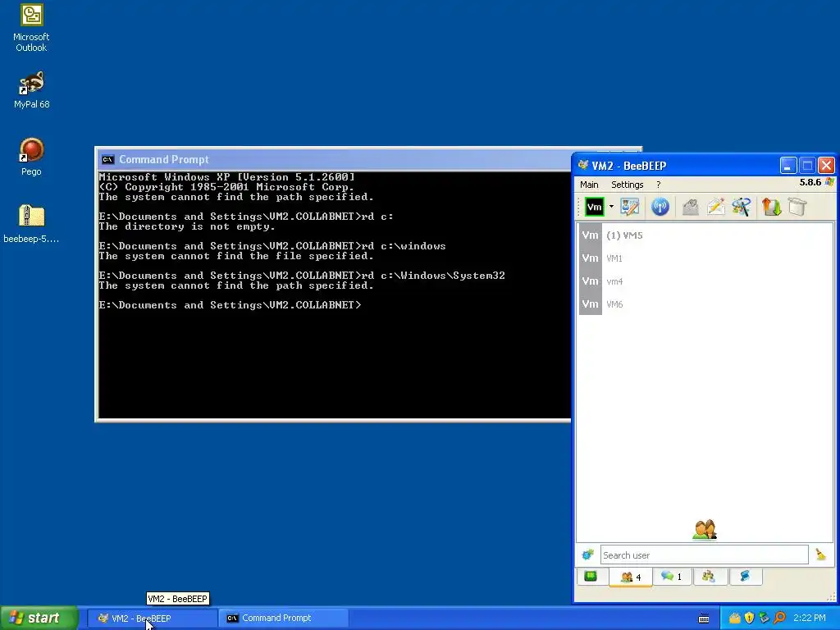840x630 pixels.
Task: Switch to the blue monitor icon tab
Action: [x=745, y=577]
